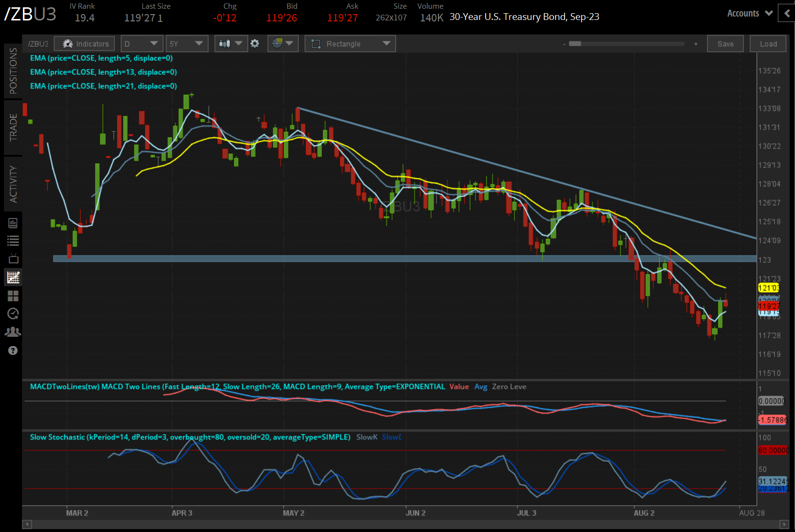Open the 5Y time range dropdown
This screenshot has width=795, height=532.
[187, 44]
